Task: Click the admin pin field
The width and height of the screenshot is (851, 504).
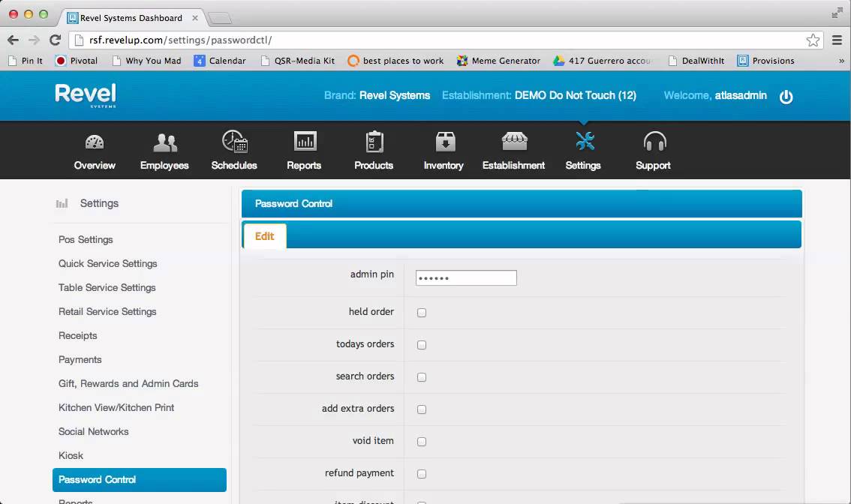Action: 466,277
